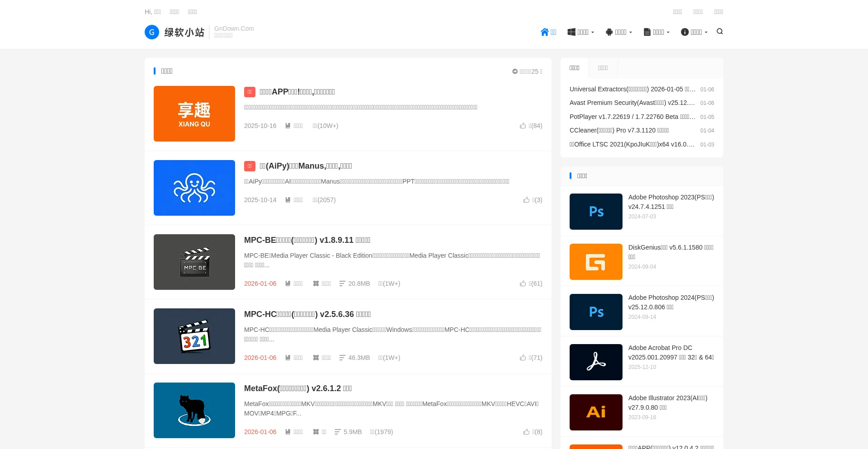Image resolution: width=868 pixels, height=449 pixels.
Task: Like the MetaFox post showing (8)
Action: [x=533, y=432]
